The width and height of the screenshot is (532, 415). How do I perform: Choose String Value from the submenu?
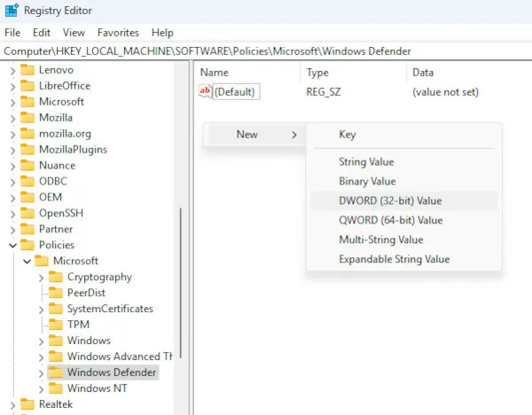(403, 162)
